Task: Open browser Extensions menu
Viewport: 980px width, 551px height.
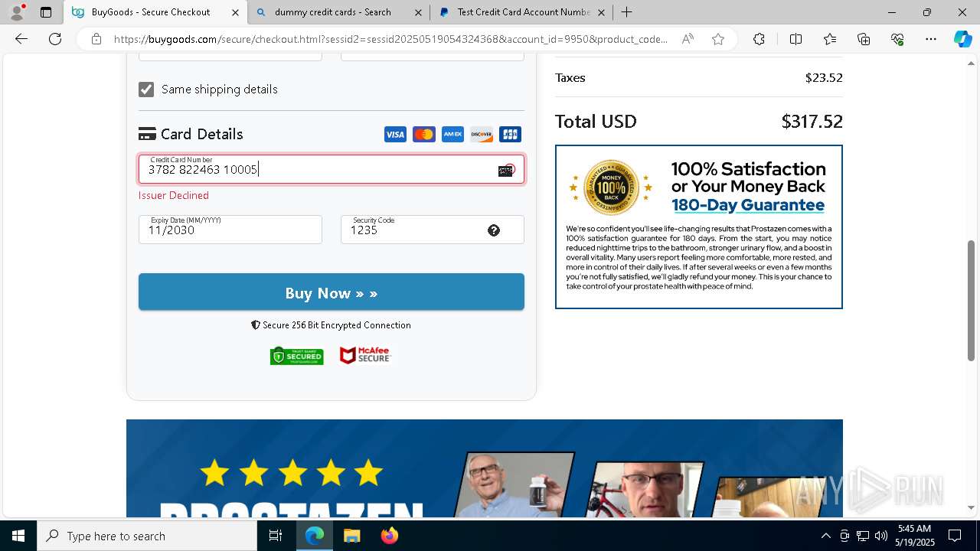Action: point(759,39)
